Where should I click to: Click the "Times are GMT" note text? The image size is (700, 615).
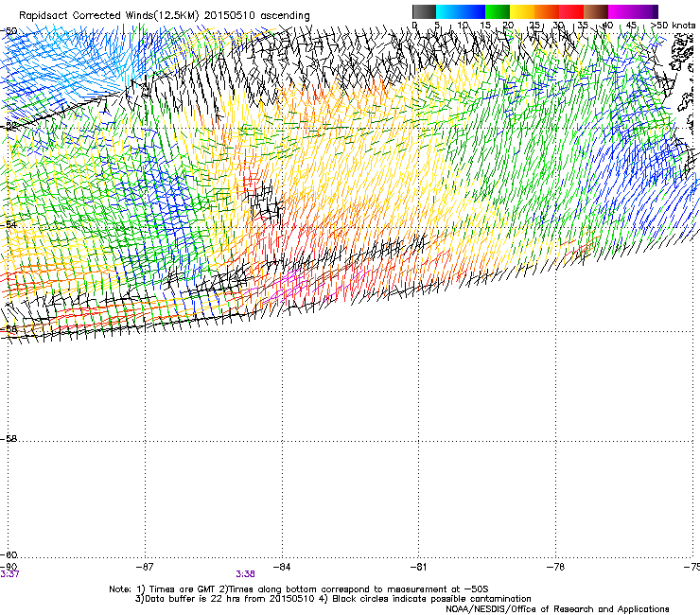[182, 589]
